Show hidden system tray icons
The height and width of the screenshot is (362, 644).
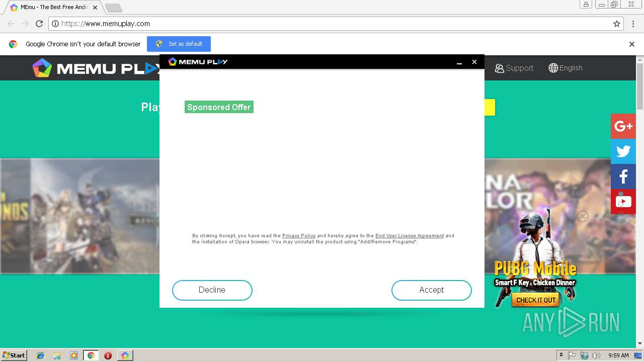pos(561,355)
